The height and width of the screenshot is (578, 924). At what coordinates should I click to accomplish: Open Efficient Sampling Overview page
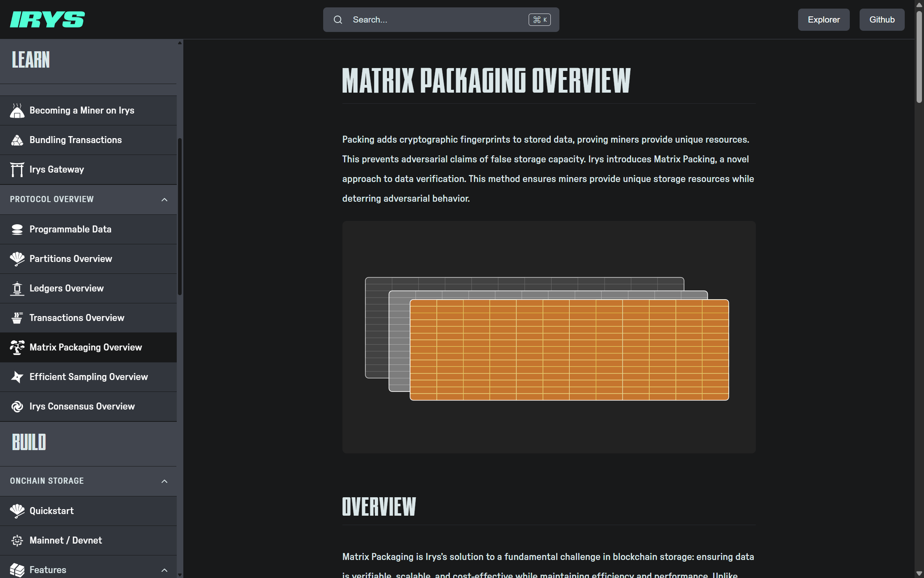pyautogui.click(x=88, y=377)
